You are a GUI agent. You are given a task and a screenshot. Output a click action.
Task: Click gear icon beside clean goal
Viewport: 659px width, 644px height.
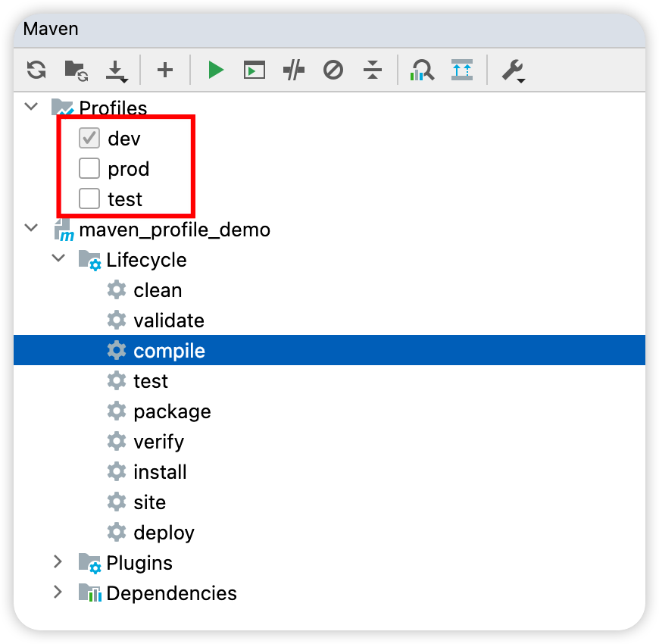coord(117,290)
